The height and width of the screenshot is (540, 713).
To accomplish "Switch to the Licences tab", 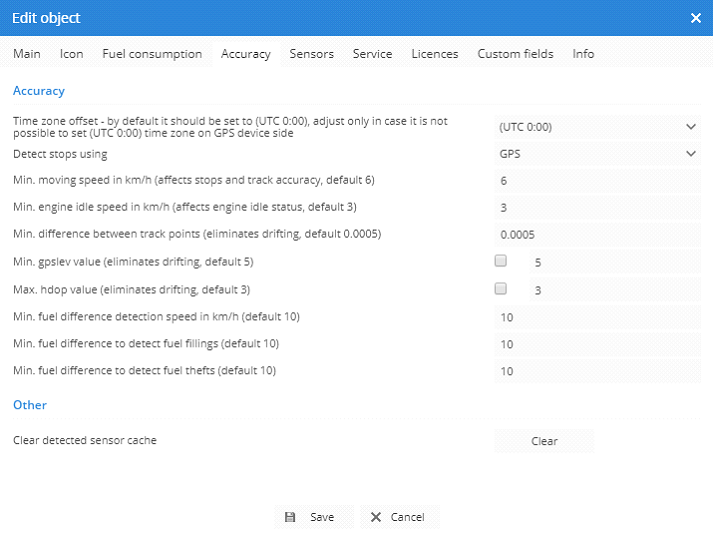I will [x=434, y=54].
